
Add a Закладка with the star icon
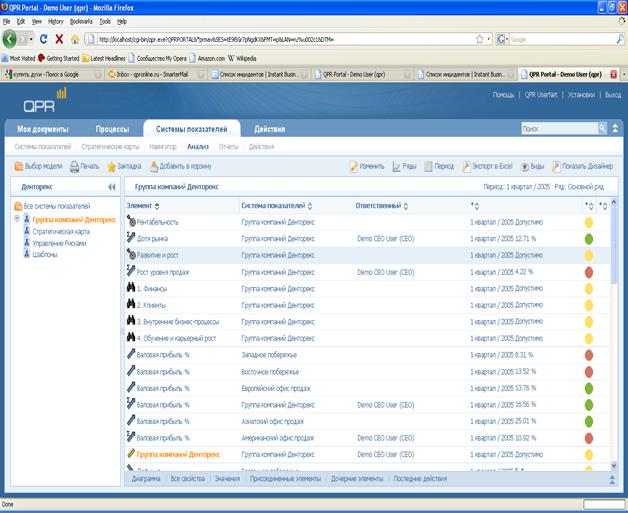pos(124,166)
